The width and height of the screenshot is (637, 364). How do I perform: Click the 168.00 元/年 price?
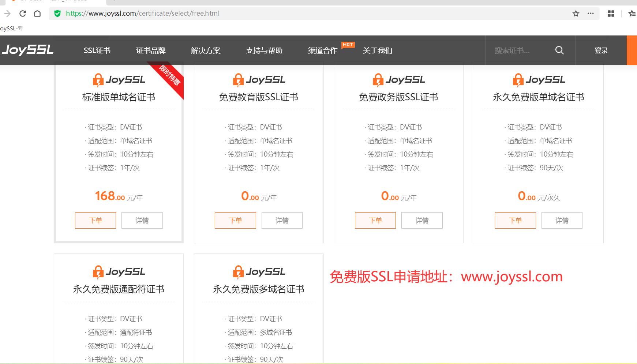pyautogui.click(x=119, y=196)
